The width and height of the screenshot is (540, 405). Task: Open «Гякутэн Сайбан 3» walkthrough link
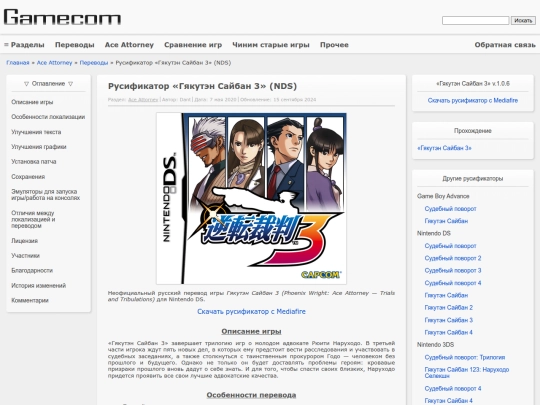coord(444,148)
